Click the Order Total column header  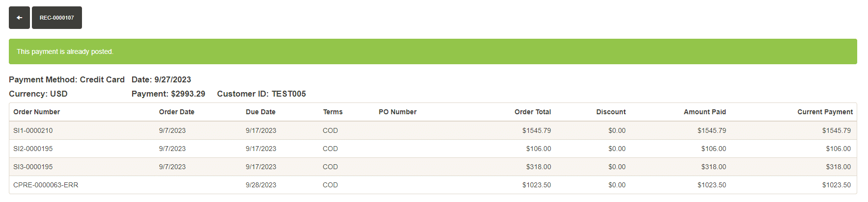[x=533, y=112]
